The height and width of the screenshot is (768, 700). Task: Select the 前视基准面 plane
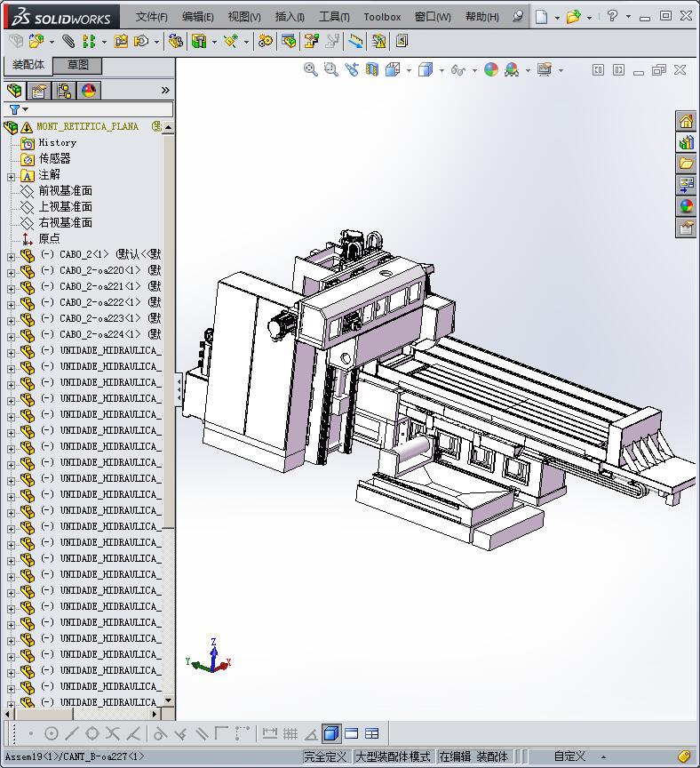pyautogui.click(x=66, y=190)
